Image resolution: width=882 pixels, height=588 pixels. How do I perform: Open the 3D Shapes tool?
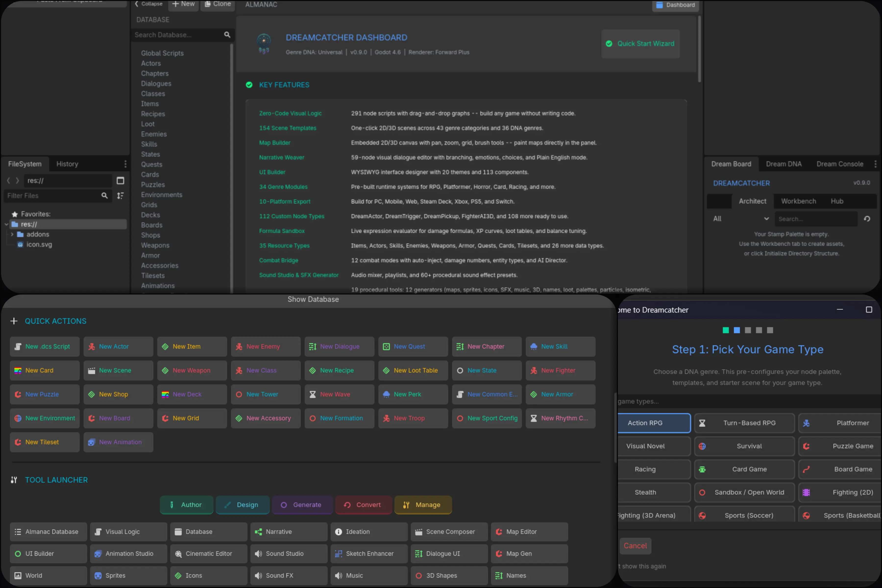449,575
